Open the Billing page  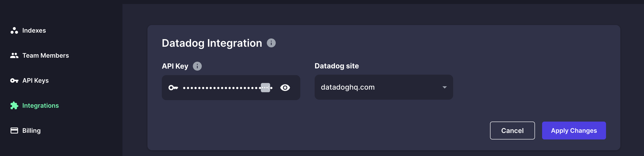(31, 131)
